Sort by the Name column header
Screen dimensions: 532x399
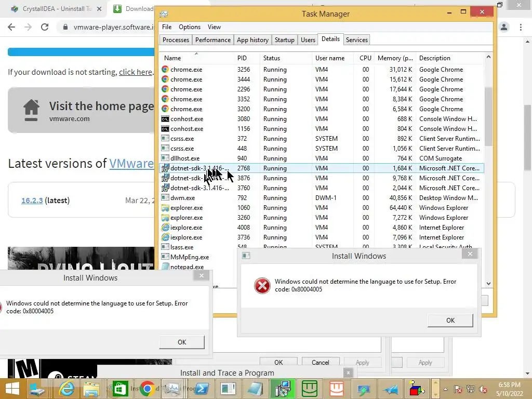coord(196,58)
